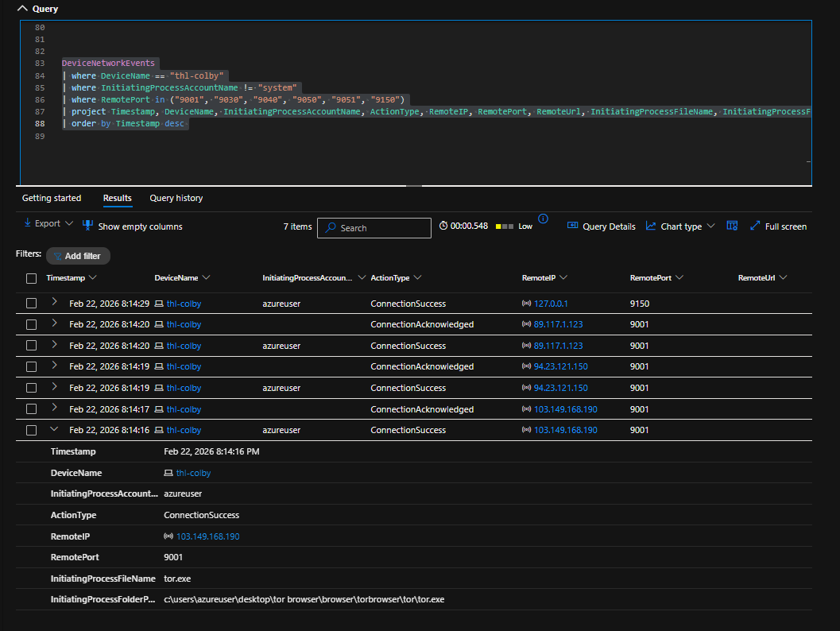The width and height of the screenshot is (840, 631).
Task: Open the Chart type dropdown
Action: click(x=680, y=226)
